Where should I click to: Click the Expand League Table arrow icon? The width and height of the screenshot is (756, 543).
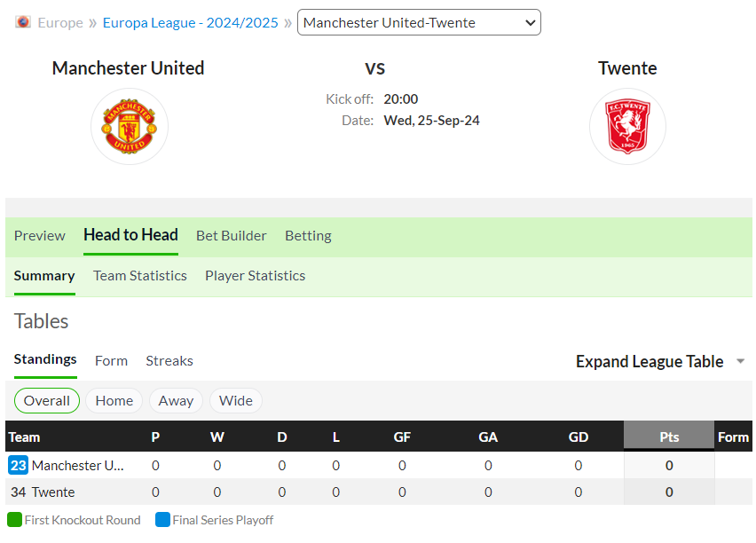[741, 361]
